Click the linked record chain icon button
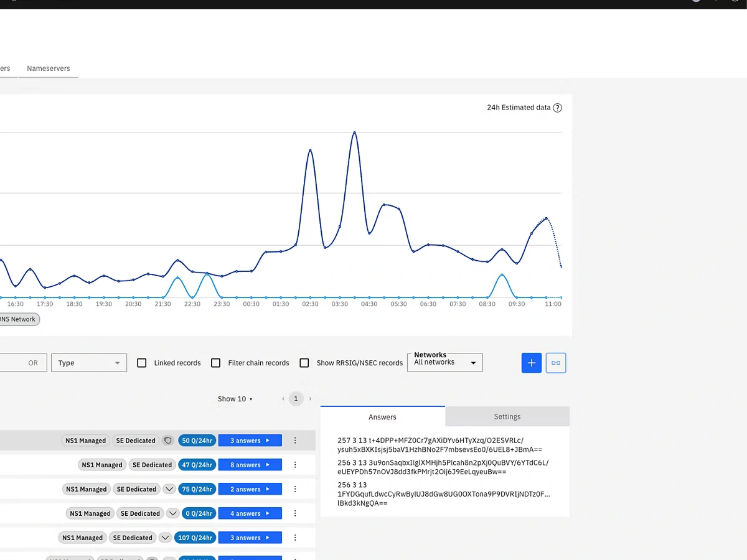 click(x=556, y=363)
